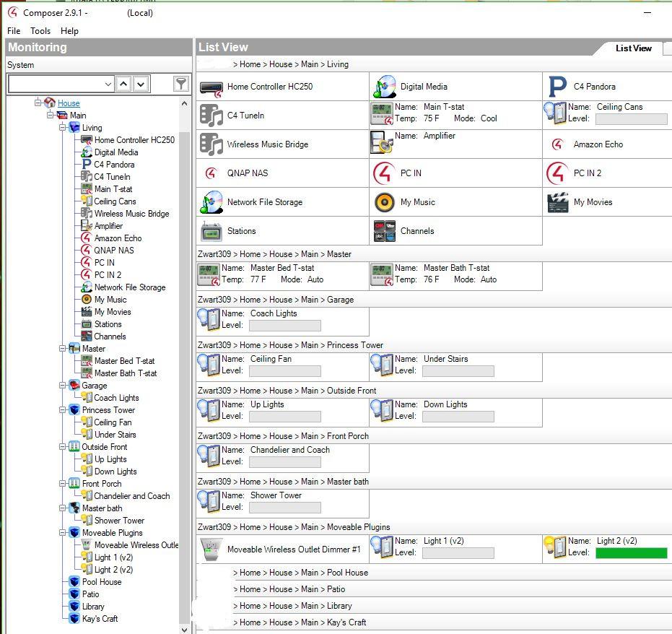Viewport: 672px width, 634px height.
Task: Select Pool House in the tree
Action: [102, 582]
